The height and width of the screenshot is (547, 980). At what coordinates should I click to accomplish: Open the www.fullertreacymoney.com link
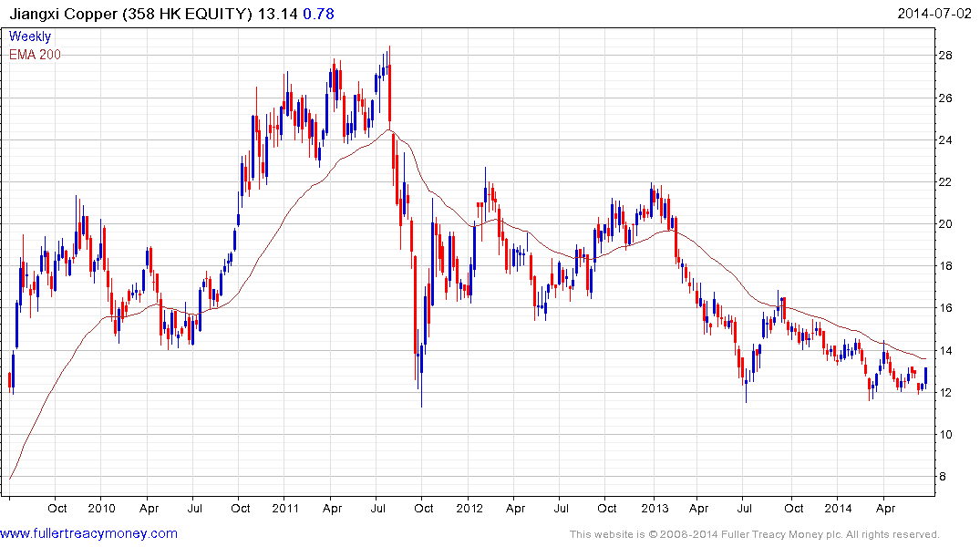coord(88,533)
